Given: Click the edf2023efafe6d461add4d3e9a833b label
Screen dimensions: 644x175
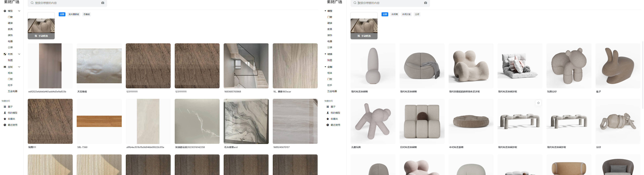Looking at the screenshot, I should (47, 92).
